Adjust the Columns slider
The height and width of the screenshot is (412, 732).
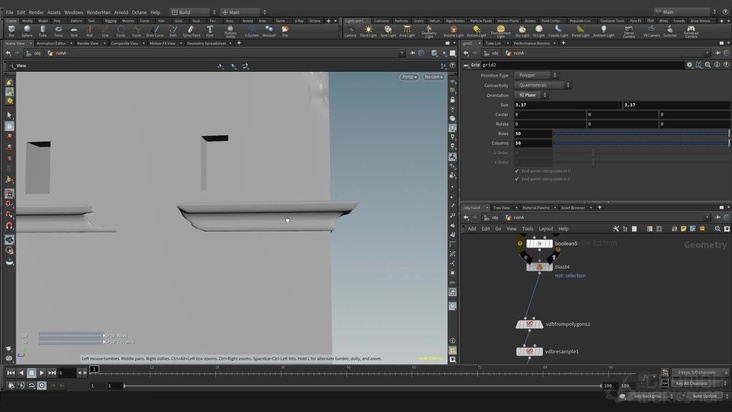(x=640, y=143)
